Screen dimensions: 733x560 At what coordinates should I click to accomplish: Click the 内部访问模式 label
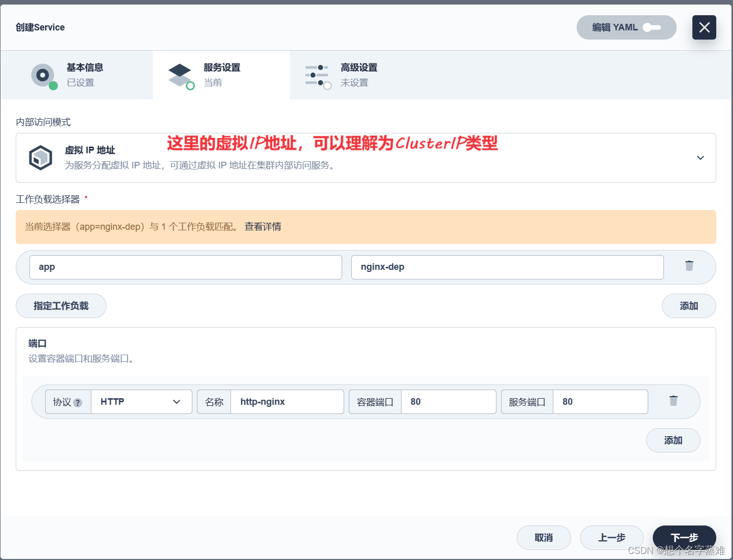pyautogui.click(x=43, y=122)
